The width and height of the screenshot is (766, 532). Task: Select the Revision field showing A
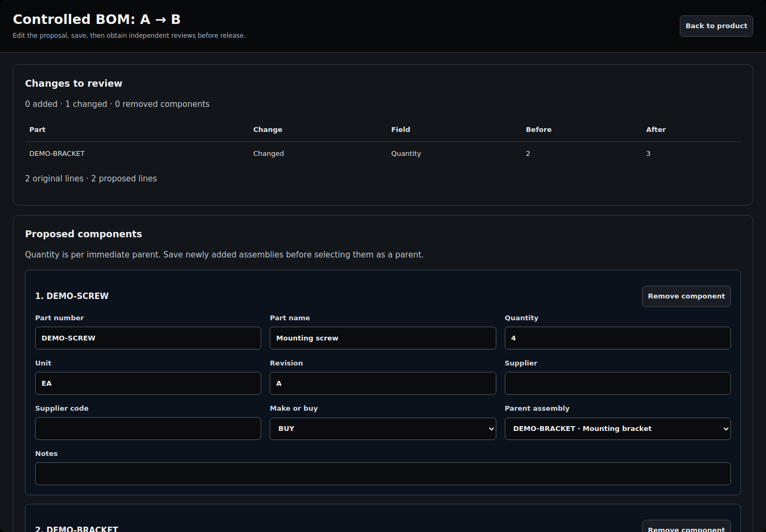point(382,384)
